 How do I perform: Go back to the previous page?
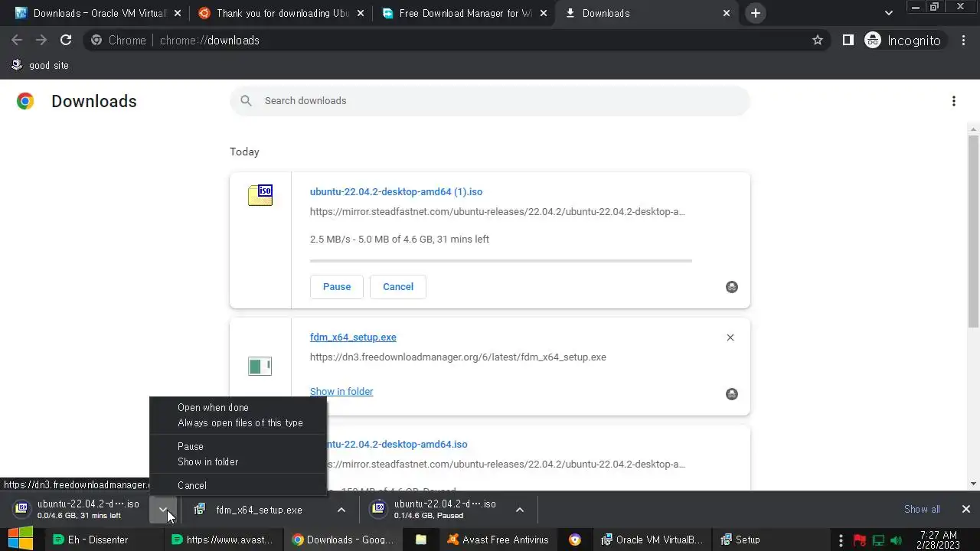click(x=17, y=41)
